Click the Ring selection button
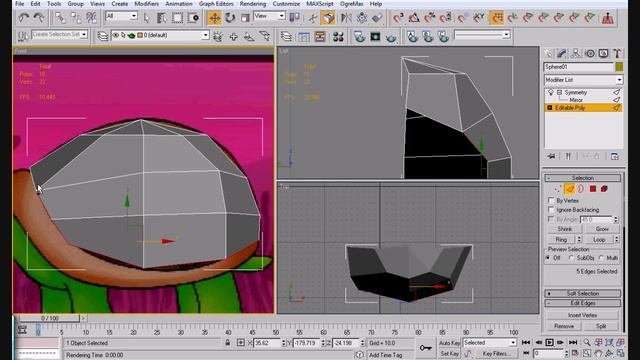Screen dimensions: 640x360 click(561, 240)
